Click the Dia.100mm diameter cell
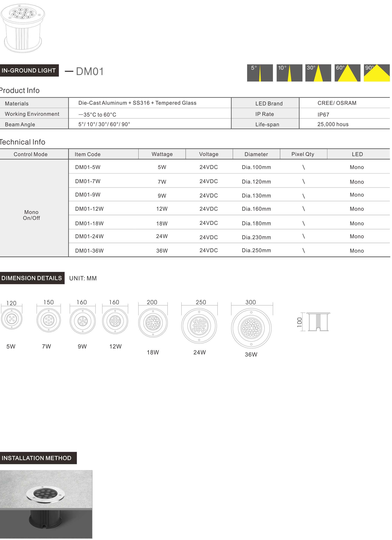 (x=256, y=167)
